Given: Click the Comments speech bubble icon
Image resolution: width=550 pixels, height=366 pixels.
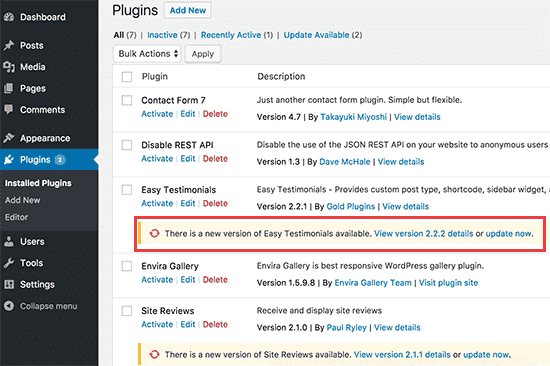Looking at the screenshot, I should (x=9, y=110).
